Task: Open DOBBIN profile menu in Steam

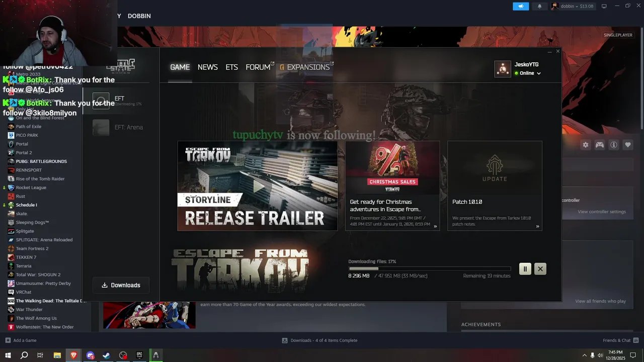Action: coord(139,16)
